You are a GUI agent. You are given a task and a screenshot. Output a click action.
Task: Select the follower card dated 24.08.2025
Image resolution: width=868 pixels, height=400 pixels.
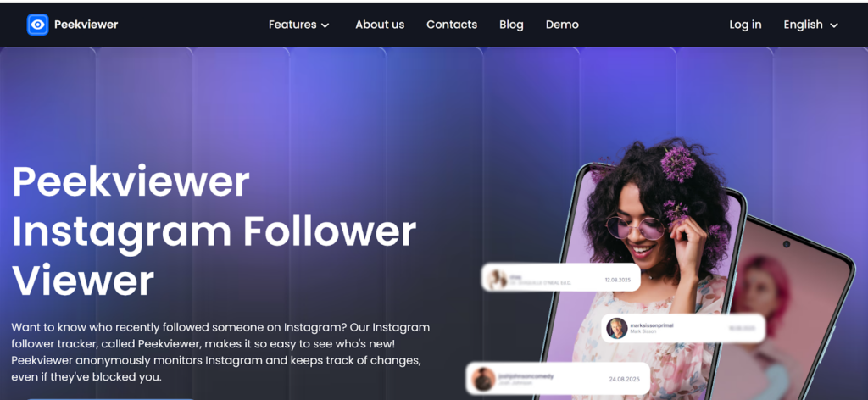click(558, 379)
